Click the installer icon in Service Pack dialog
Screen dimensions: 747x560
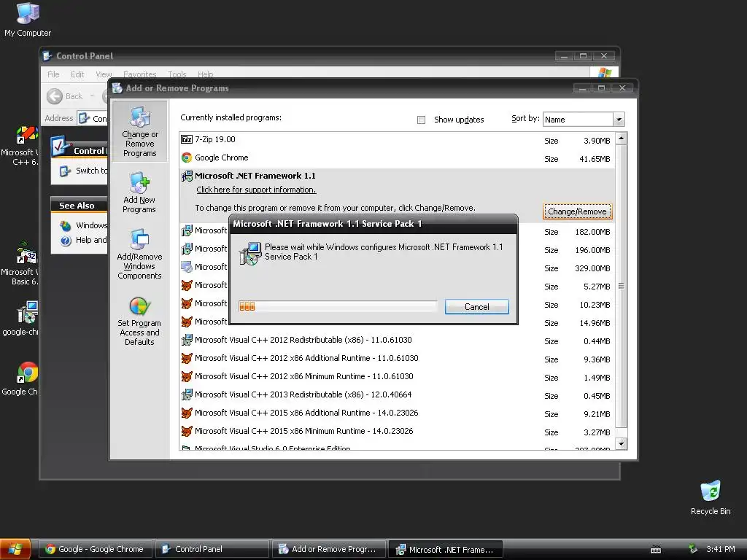tap(250, 253)
